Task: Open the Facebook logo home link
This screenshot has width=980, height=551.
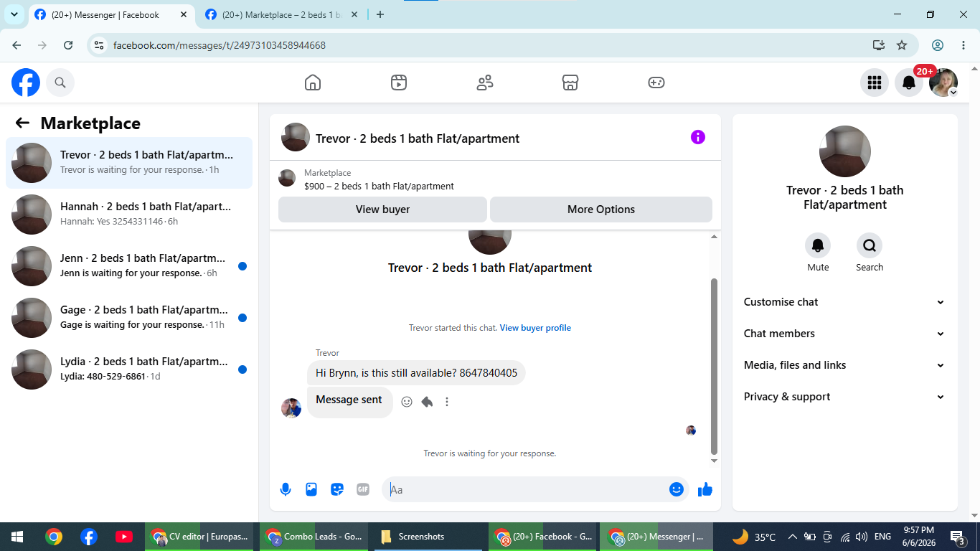Action: (x=26, y=83)
